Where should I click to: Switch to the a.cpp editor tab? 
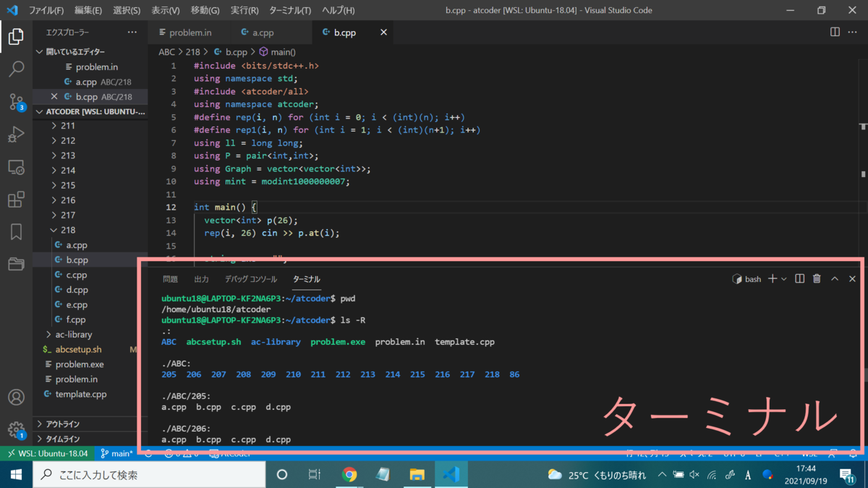point(273,33)
